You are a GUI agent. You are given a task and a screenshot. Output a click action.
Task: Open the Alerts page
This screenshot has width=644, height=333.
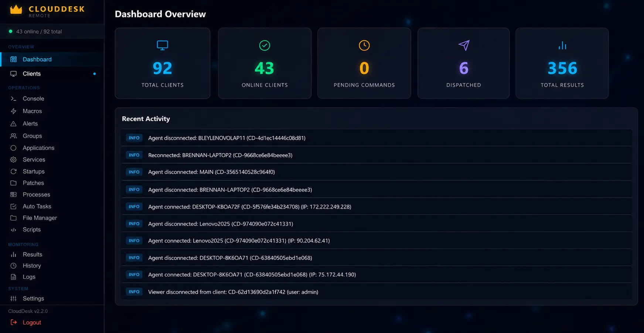click(52, 124)
